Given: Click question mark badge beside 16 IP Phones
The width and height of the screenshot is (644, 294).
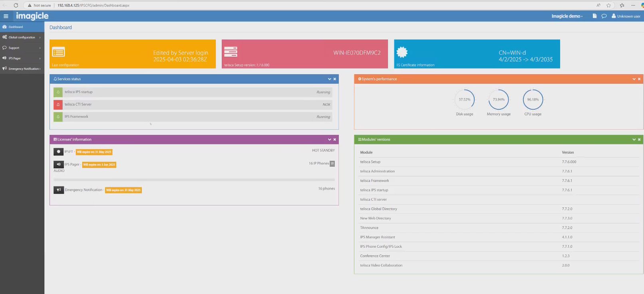Looking at the screenshot, I should (332, 164).
